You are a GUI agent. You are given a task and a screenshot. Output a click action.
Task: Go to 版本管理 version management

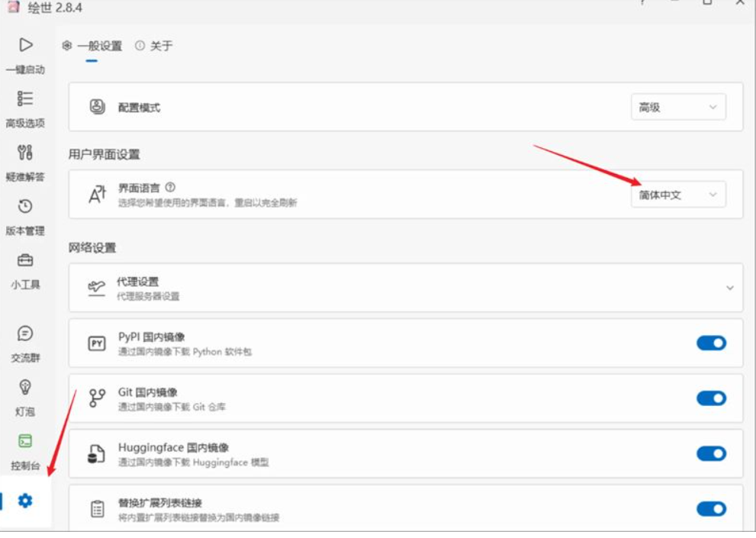pos(25,215)
